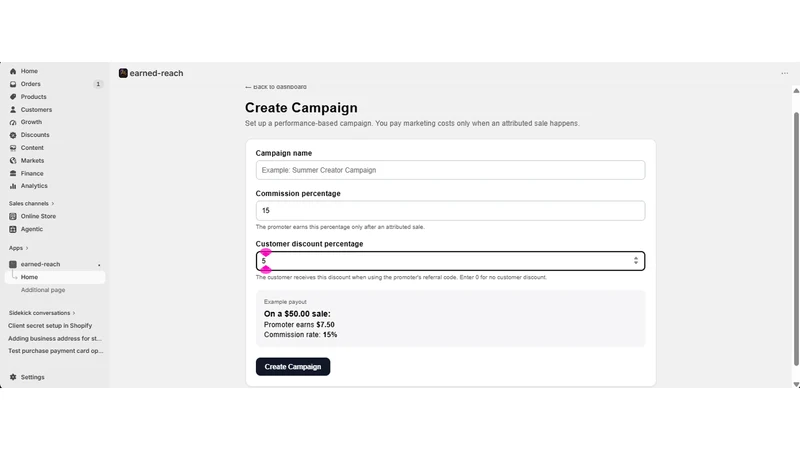Open the Additional page menu item
The image size is (800, 450).
(43, 290)
